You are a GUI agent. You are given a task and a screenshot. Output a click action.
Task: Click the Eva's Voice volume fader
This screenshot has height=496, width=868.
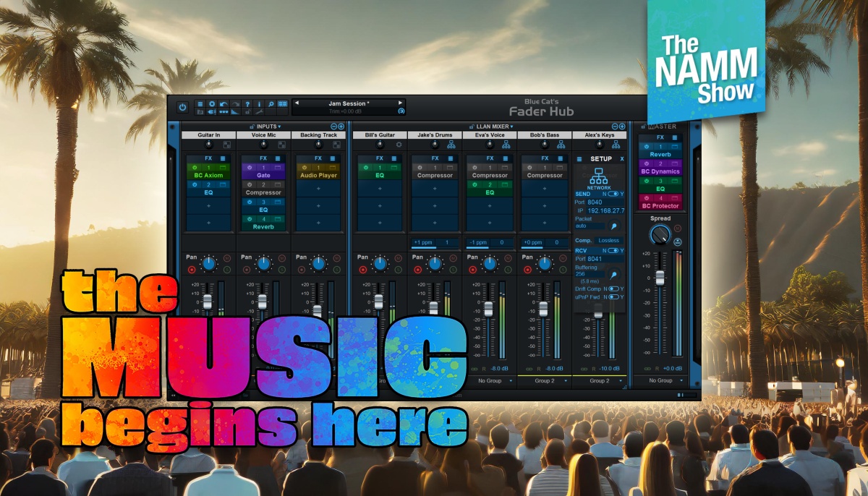click(488, 309)
